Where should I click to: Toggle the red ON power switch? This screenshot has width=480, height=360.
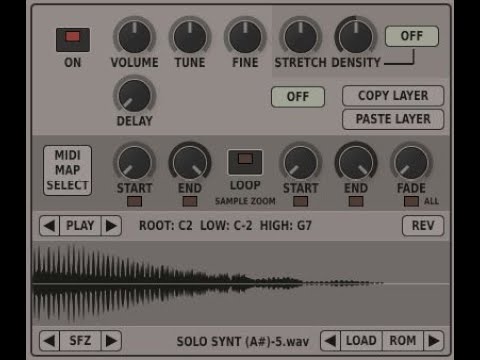(73, 40)
